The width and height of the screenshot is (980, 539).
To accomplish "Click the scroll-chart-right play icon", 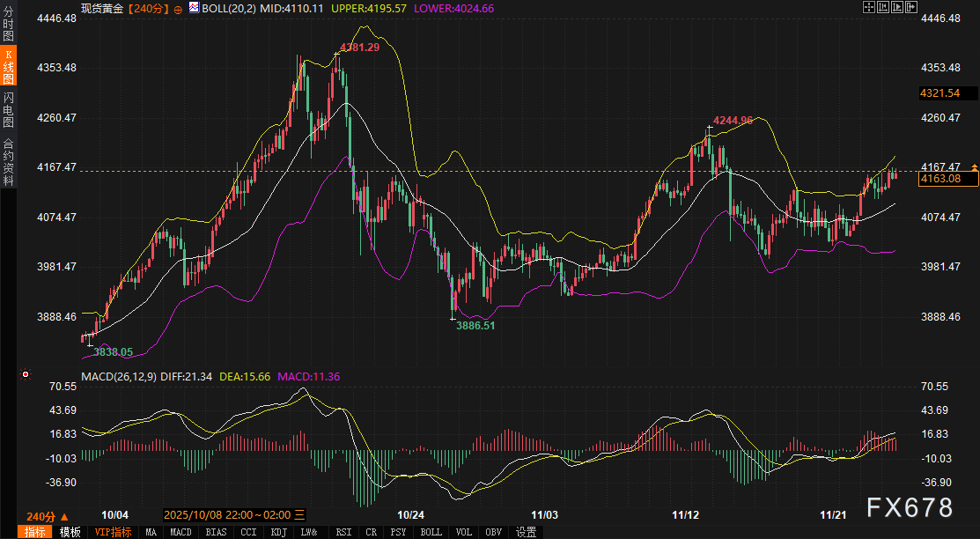I will [x=899, y=7].
